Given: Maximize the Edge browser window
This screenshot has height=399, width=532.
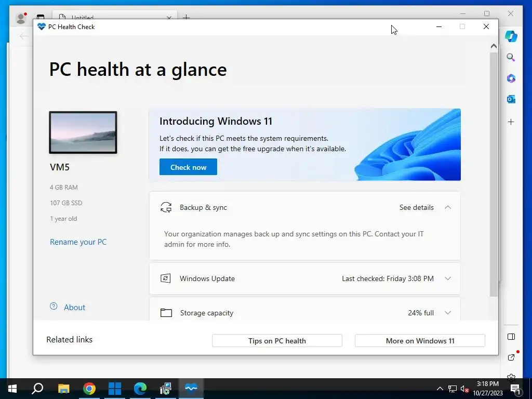Looking at the screenshot, I should [487, 14].
